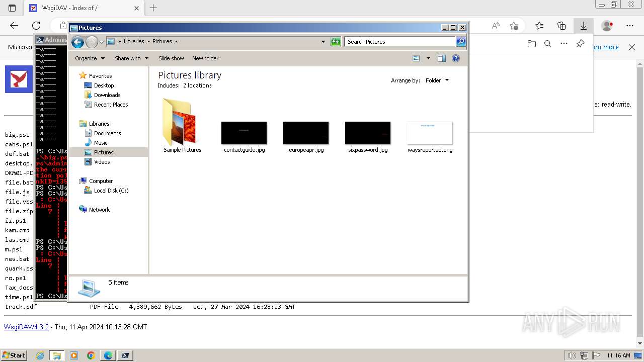Select sixpassword.jpg thumbnail
This screenshot has width=644, height=362.
coord(368,137)
